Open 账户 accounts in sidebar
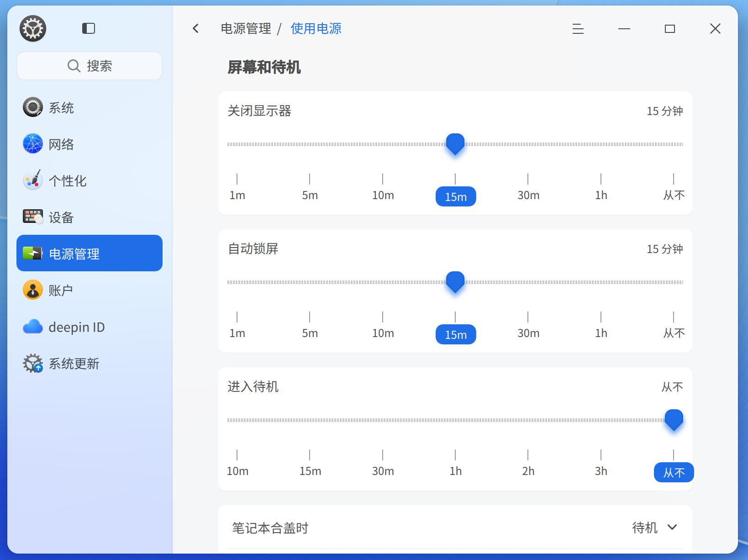748x560 pixels. pyautogui.click(x=90, y=290)
